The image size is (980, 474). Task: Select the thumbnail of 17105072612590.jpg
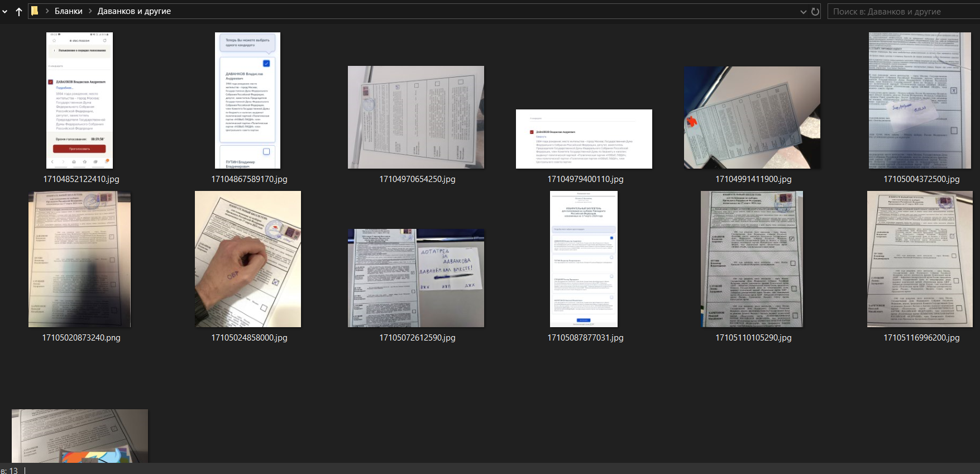tap(416, 278)
